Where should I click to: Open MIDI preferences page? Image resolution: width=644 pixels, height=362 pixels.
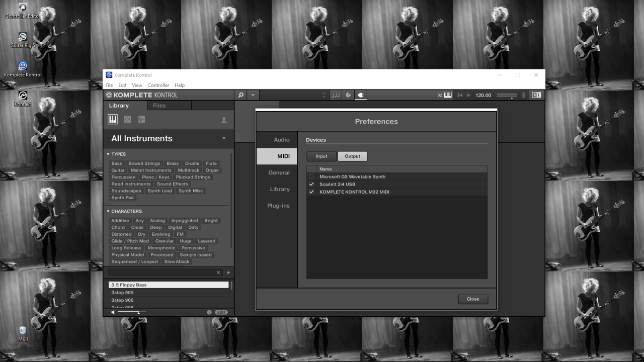(x=277, y=156)
